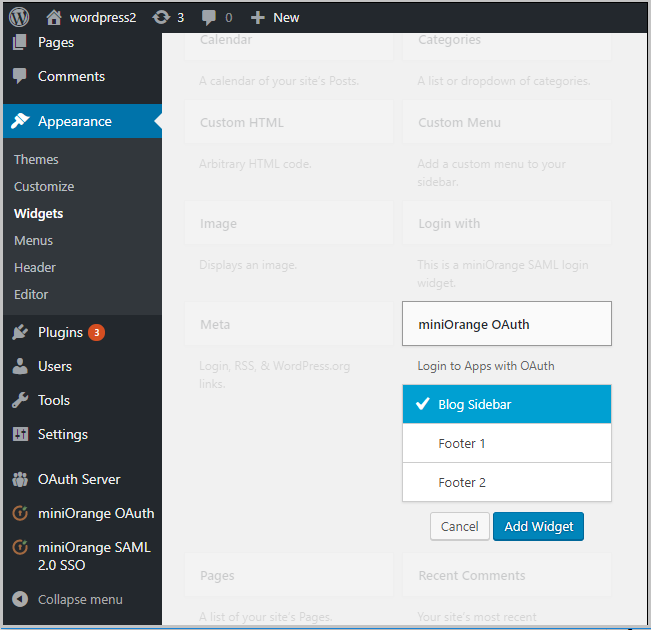Click 'Add a custom menu to your sidebar.' text
The image size is (651, 630).
pyautogui.click(x=492, y=173)
